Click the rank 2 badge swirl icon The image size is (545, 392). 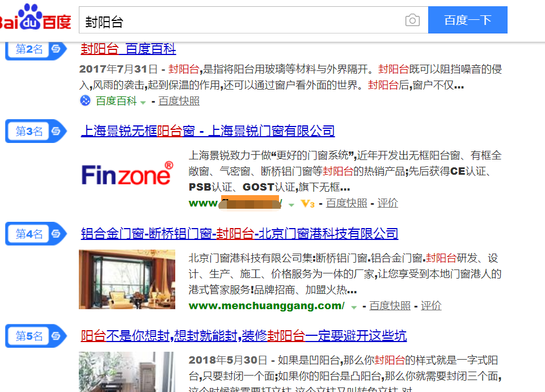pyautogui.click(x=56, y=49)
